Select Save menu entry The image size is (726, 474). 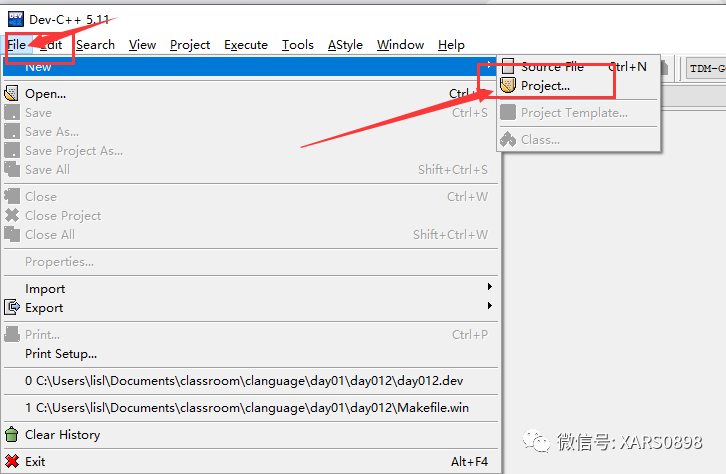250,112
